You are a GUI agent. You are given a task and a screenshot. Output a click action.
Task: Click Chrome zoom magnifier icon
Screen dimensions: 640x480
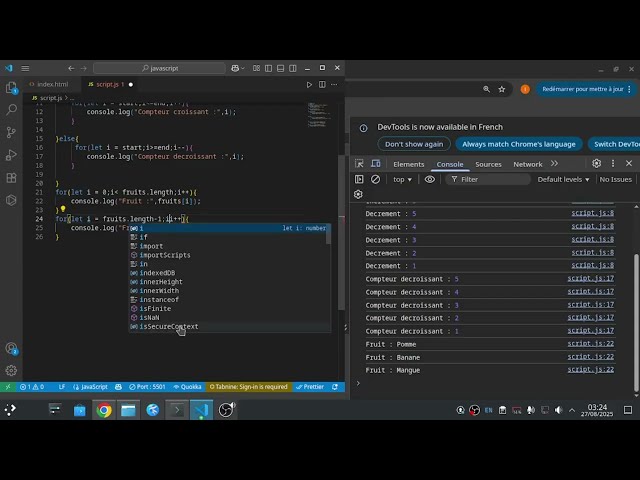(486, 89)
